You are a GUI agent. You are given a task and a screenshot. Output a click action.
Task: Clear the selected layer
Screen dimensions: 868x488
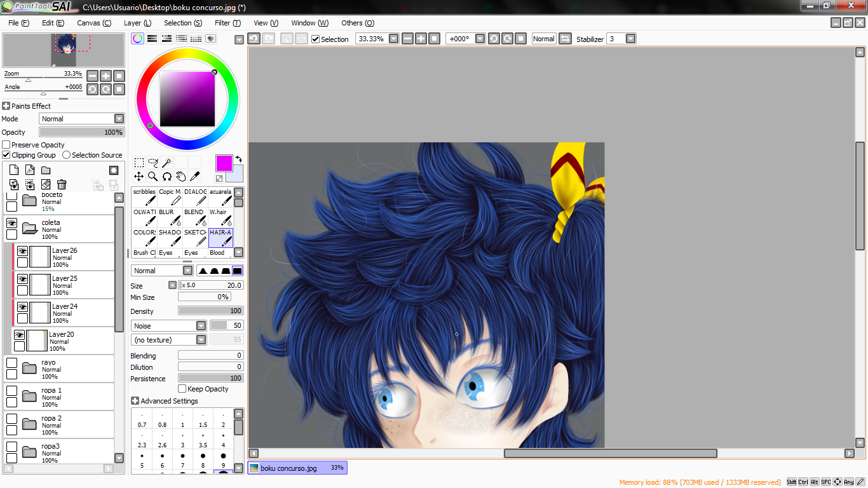tap(46, 184)
